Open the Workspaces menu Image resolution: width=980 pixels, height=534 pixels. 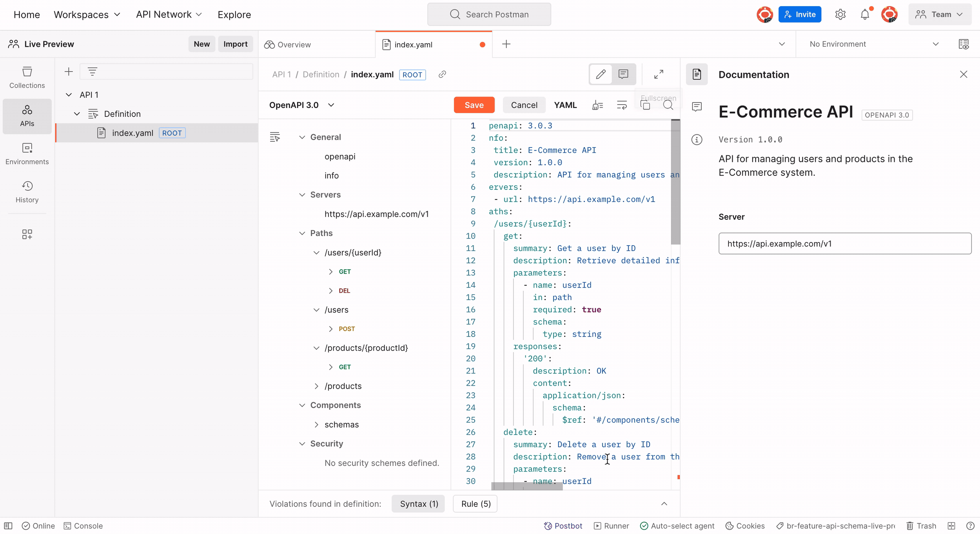[87, 15]
